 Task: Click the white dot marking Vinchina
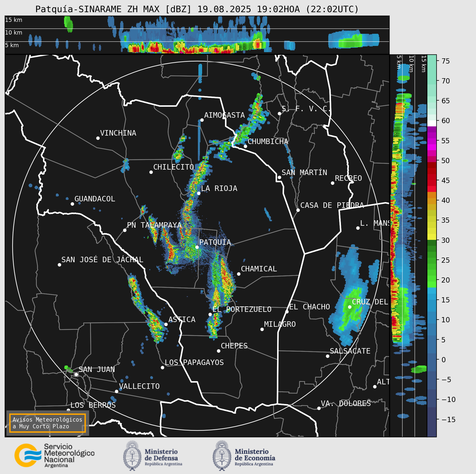(x=98, y=138)
